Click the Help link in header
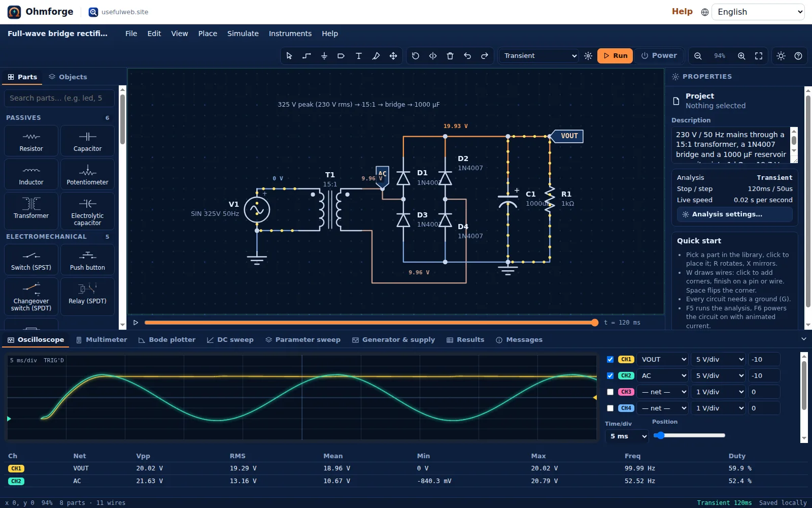The width and height of the screenshot is (812, 508). coord(682,12)
